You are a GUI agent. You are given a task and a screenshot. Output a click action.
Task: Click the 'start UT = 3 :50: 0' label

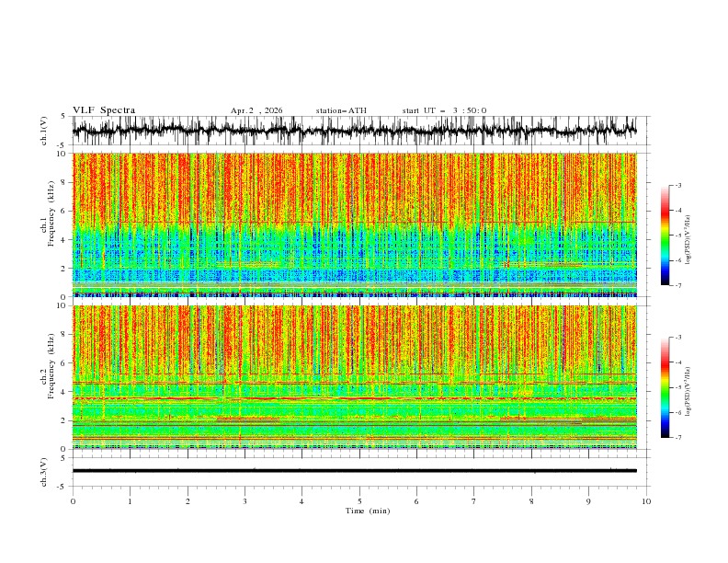[x=444, y=110]
